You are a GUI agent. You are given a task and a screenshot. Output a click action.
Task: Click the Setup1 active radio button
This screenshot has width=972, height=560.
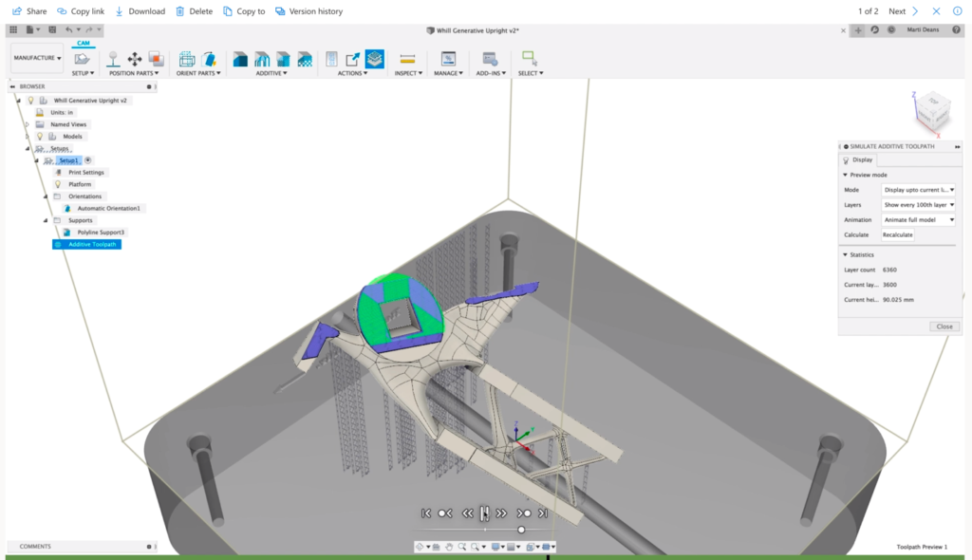pos(88,160)
